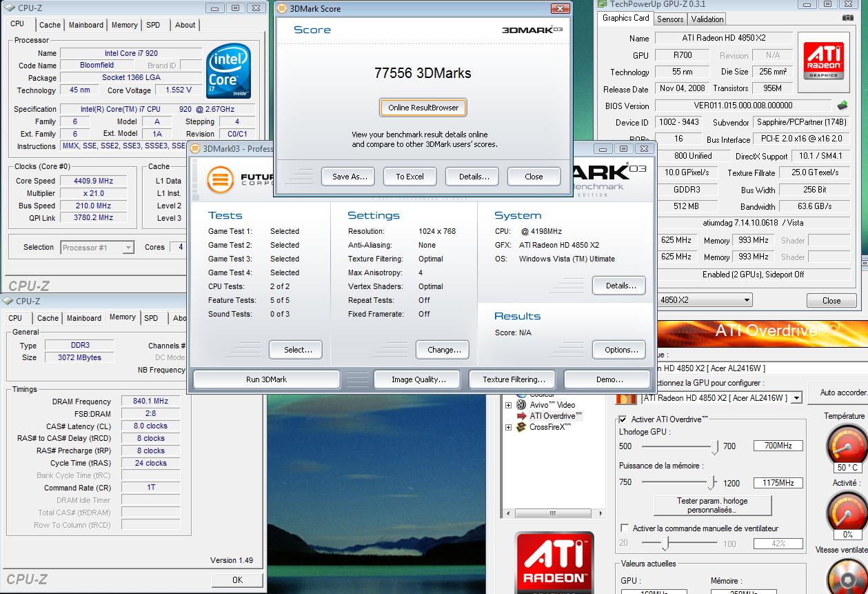The width and height of the screenshot is (868, 594).
Task: Expand the Avivo Video tree node
Action: (x=509, y=405)
